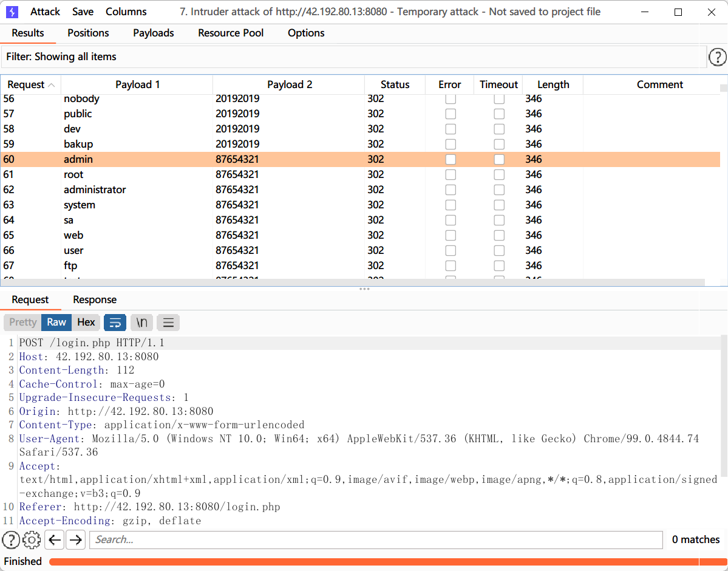Image resolution: width=728 pixels, height=571 pixels.
Task: Sort by Error column header
Action: pos(449,84)
